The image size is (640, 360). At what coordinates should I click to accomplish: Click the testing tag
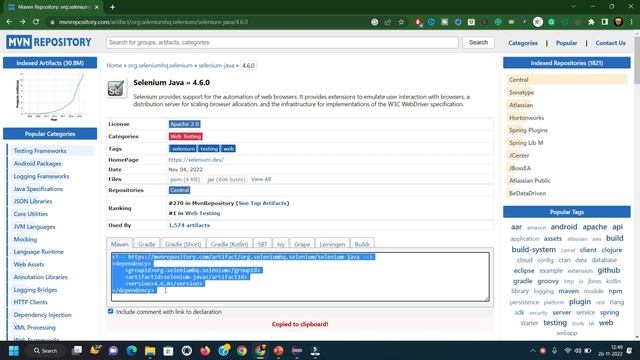click(209, 149)
